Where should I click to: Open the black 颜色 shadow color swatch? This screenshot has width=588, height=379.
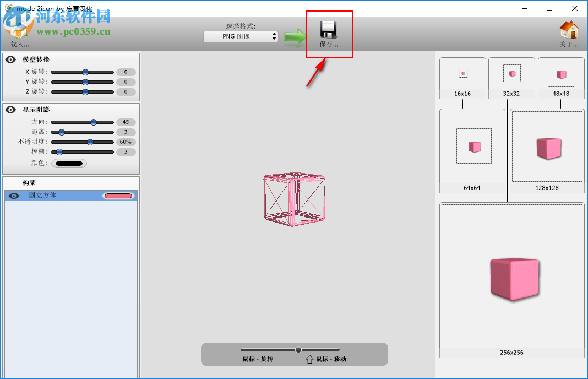tap(68, 163)
